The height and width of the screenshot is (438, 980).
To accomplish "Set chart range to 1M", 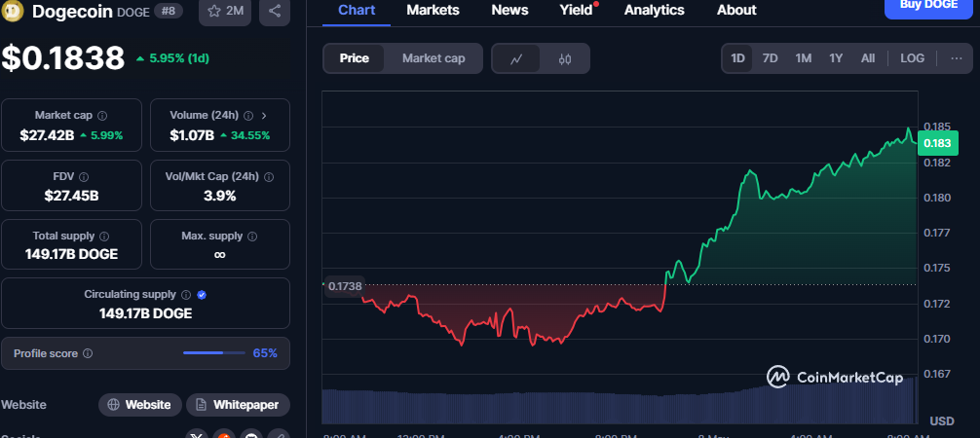I will 803,58.
